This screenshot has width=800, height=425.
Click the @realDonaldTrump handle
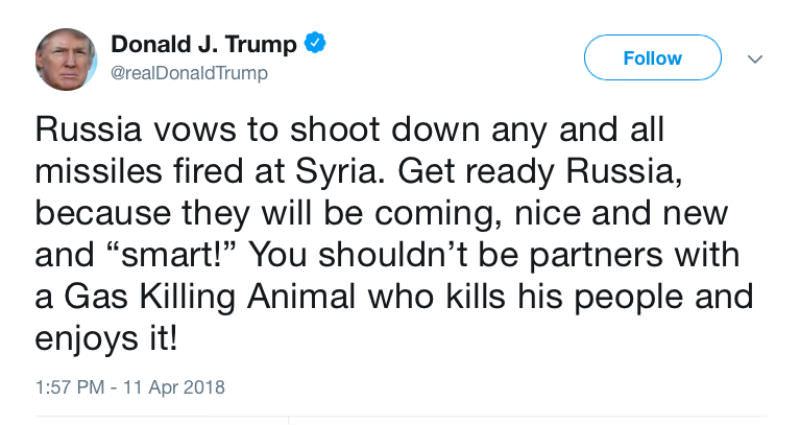189,74
